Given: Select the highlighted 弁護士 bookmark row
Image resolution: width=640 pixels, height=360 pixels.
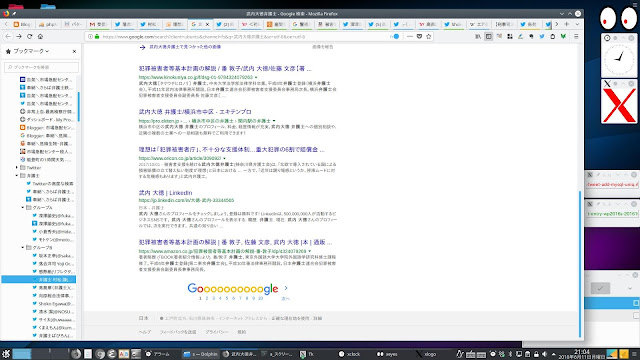Looking at the screenshot, I should (x=38, y=280).
